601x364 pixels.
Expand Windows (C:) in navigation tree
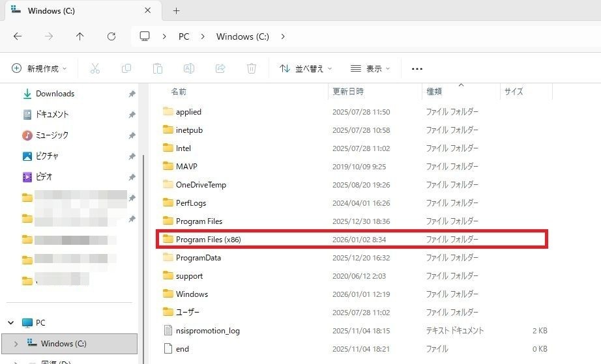pos(16,343)
